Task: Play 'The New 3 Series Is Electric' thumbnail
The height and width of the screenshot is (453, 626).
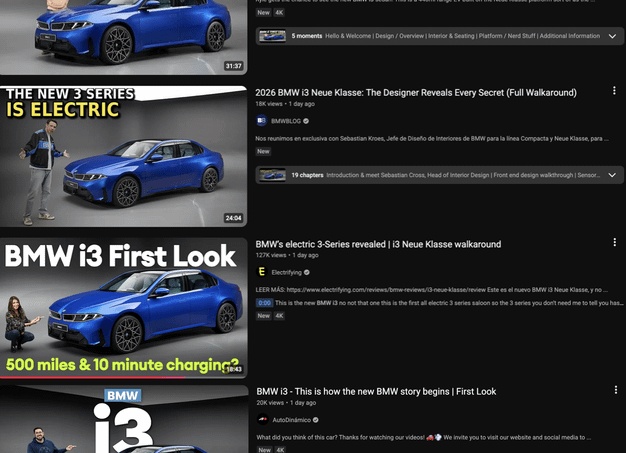Action: 123,156
